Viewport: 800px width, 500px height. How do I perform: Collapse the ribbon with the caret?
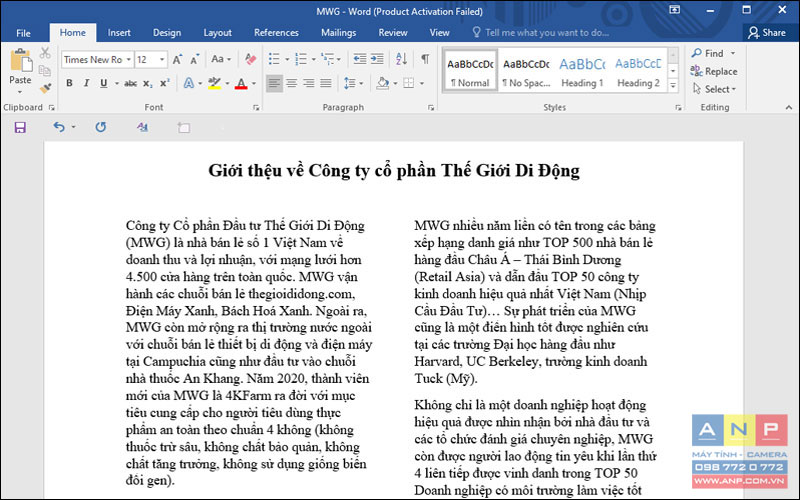tap(789, 108)
